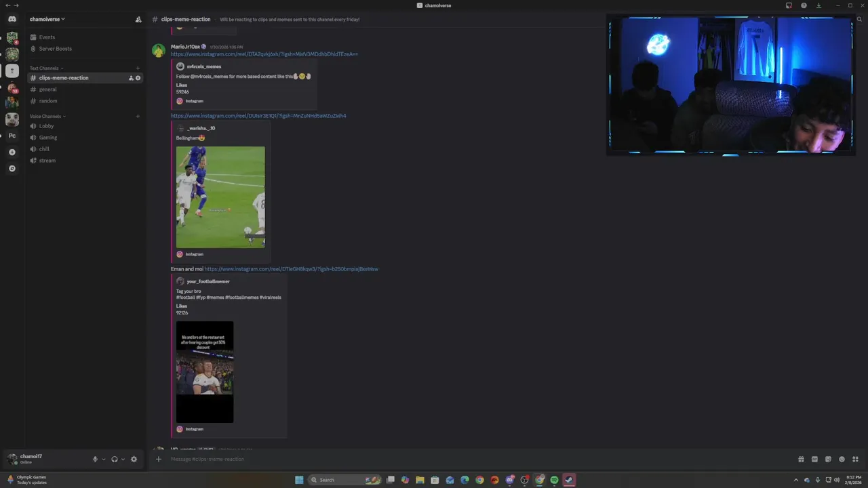868x488 pixels.
Task: Open inbox icon in title bar
Action: coord(789,5)
